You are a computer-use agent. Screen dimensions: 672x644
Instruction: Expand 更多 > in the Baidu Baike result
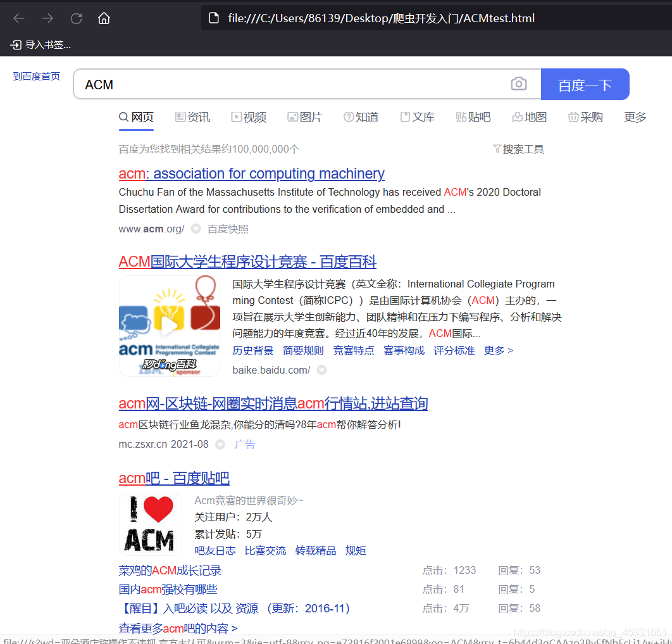point(499,350)
